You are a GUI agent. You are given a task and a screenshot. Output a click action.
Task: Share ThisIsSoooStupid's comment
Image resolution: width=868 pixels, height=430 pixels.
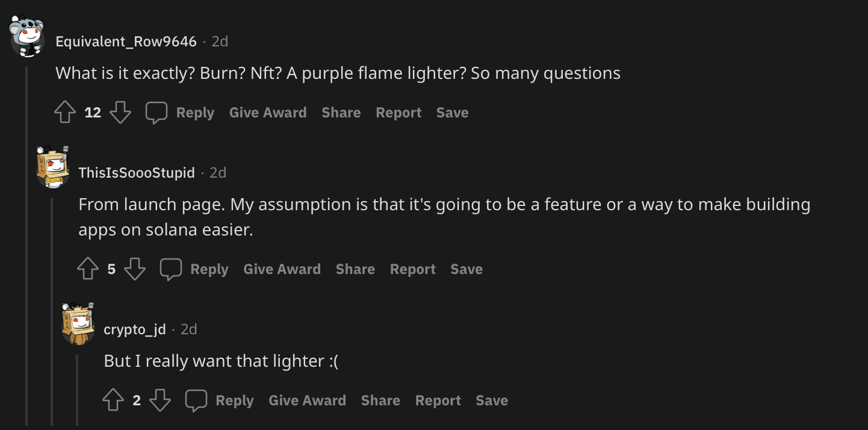(x=355, y=269)
